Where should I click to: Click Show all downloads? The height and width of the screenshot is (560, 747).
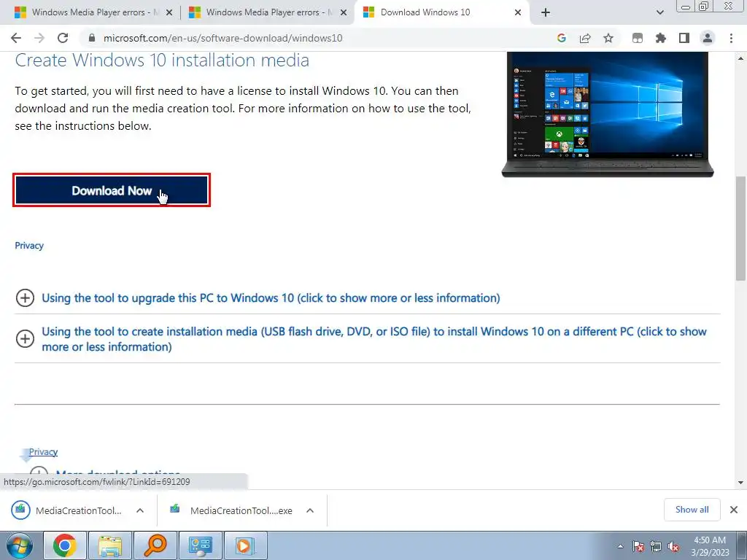[692, 510]
